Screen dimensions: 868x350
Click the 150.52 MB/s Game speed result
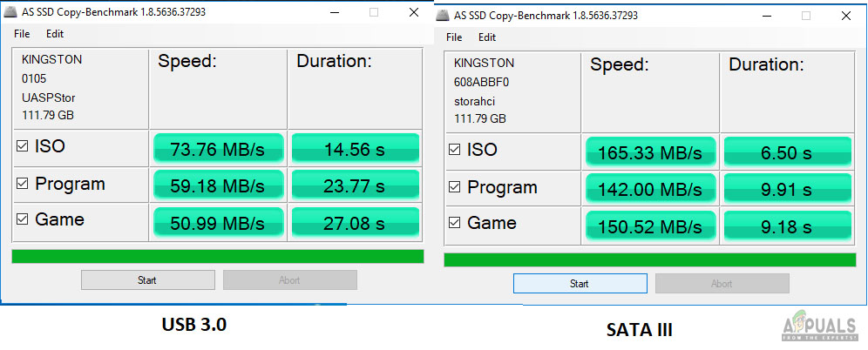tap(650, 225)
